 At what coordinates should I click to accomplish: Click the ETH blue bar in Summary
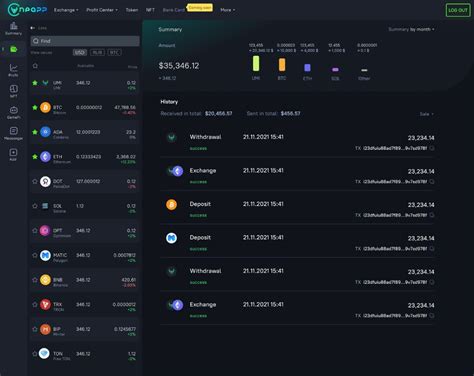coord(307,68)
